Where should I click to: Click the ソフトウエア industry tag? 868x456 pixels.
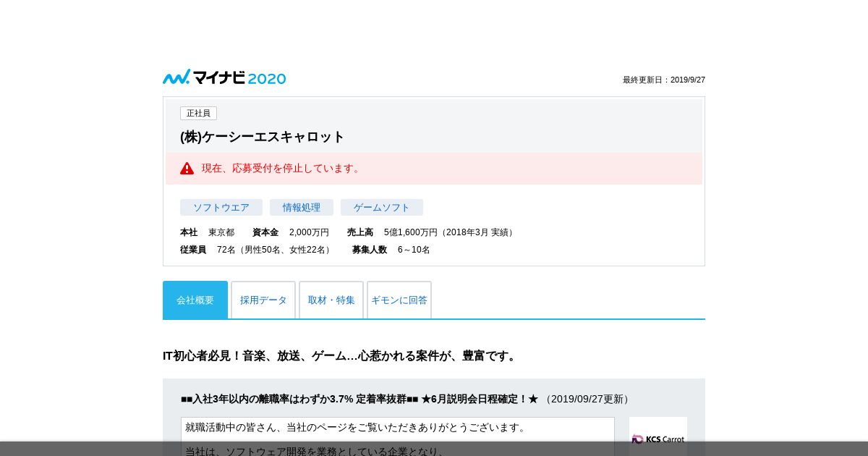tap(221, 208)
